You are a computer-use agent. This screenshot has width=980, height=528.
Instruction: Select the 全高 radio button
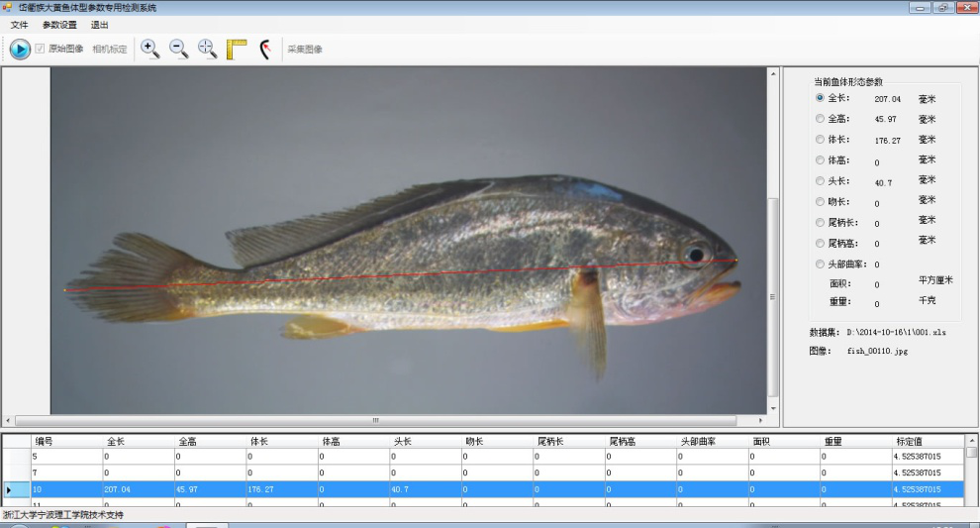pos(820,119)
